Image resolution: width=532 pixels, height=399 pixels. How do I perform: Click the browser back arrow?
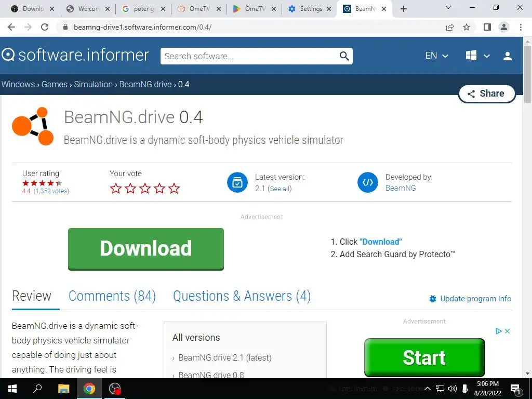pos(11,27)
